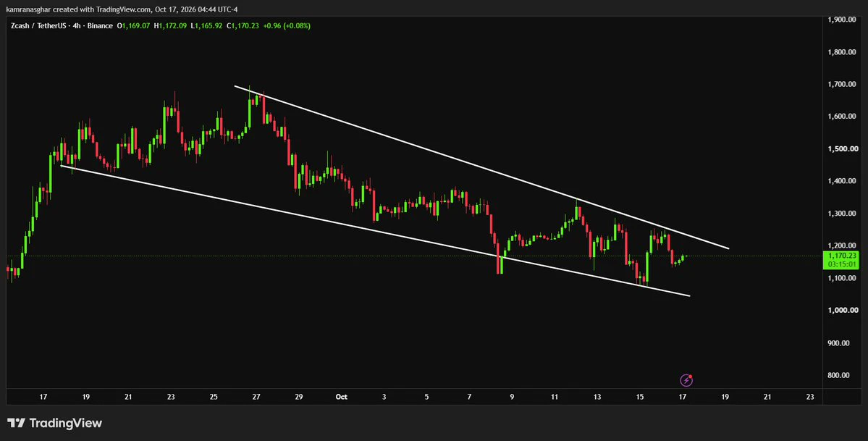Viewport: 868px width, 441px height.
Task: Click the date axis label 7
Action: (x=469, y=397)
